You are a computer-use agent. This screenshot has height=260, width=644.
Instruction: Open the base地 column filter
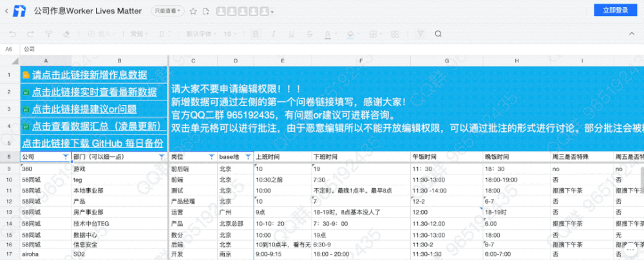click(x=248, y=157)
